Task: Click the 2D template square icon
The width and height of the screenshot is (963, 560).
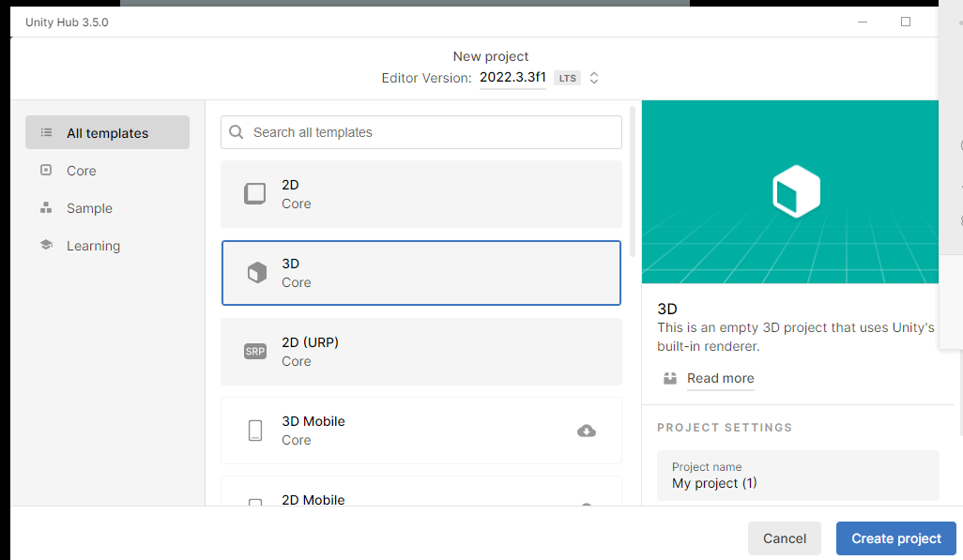Action: [255, 193]
